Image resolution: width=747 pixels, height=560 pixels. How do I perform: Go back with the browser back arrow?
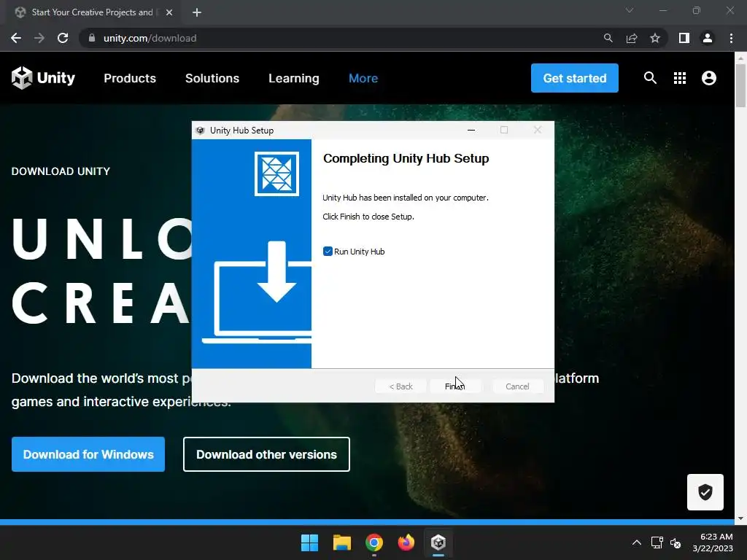(x=16, y=38)
